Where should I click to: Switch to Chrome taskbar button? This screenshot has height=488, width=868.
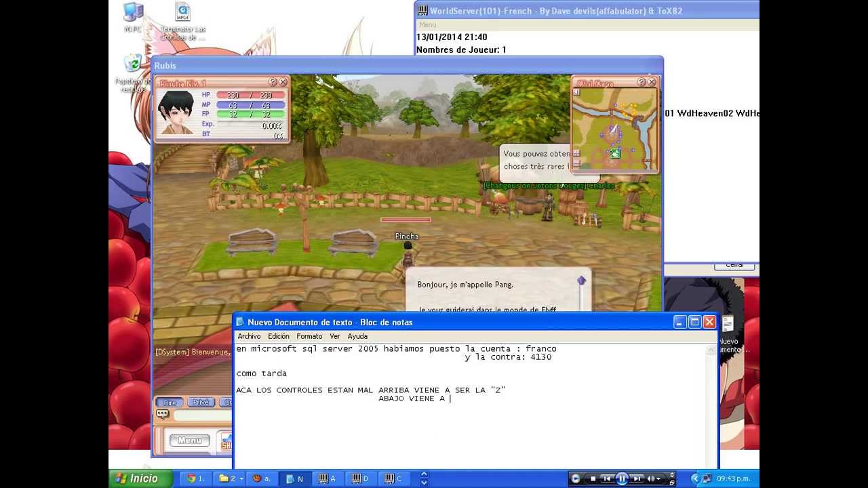(x=195, y=479)
